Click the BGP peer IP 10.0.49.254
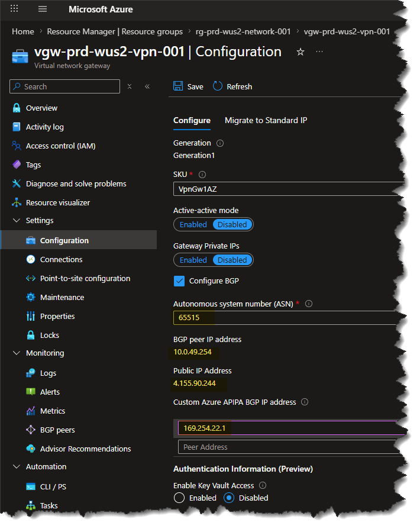Screen dimensions: 420x532 tap(192, 352)
